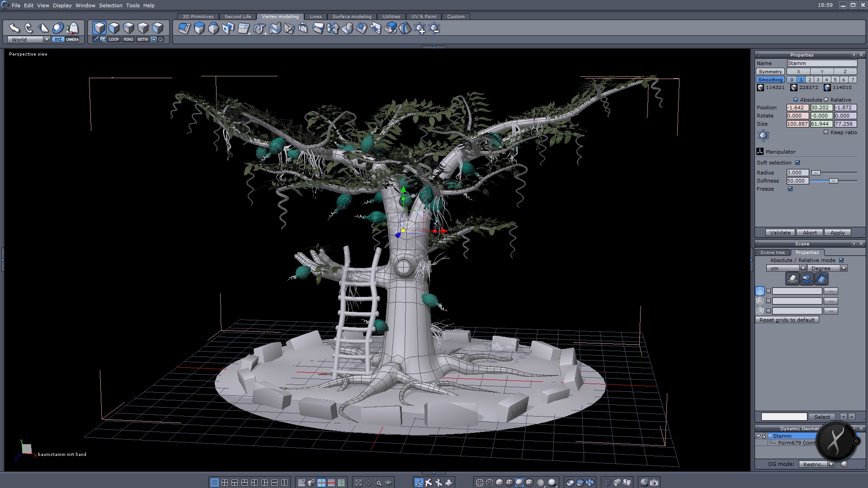Expand the DG mode Restrict dropdown
The height and width of the screenshot is (488, 868).
click(x=831, y=465)
